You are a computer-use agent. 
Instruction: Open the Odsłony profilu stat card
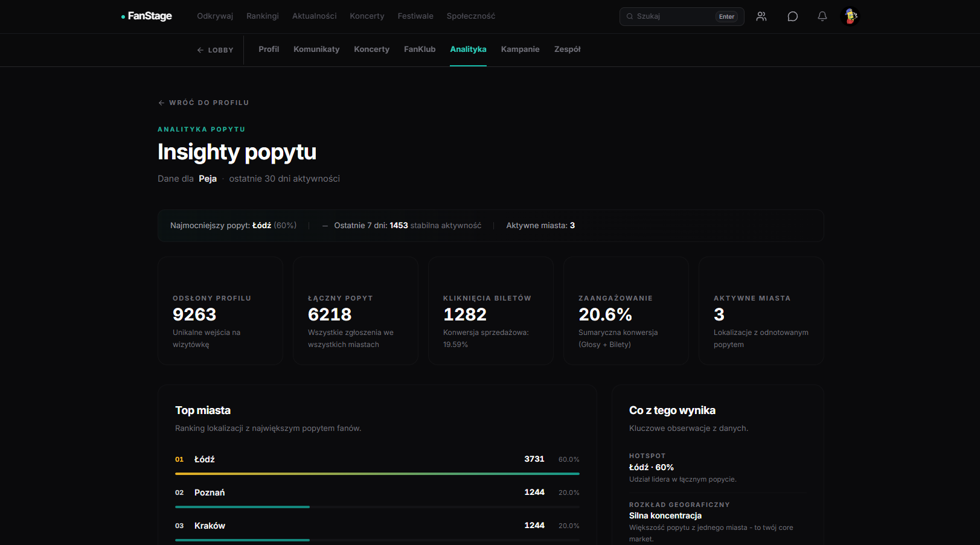[220, 311]
